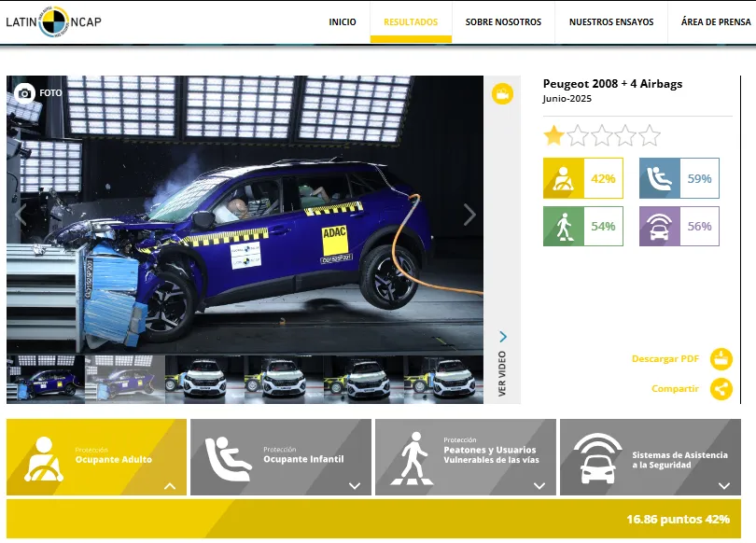Click the Descargar PDF text link
Viewport: 756px width, 543px height.
click(665, 358)
